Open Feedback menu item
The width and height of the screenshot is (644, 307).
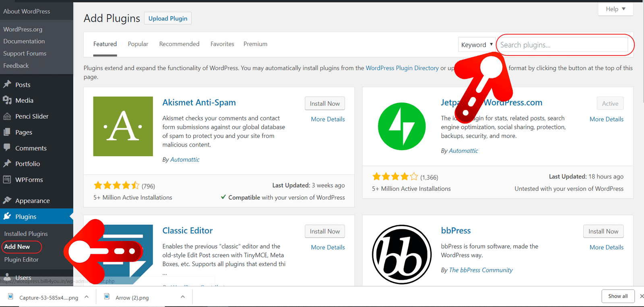coord(16,66)
